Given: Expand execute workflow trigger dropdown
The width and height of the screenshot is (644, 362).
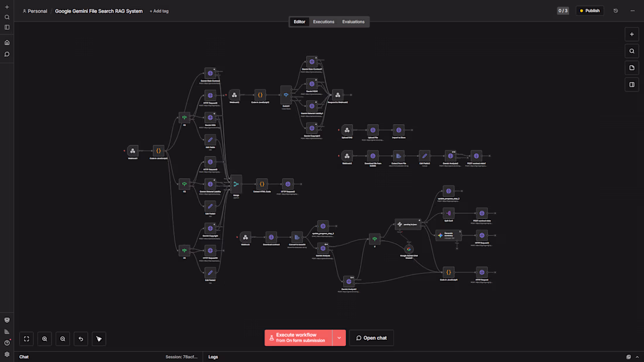Looking at the screenshot, I should tap(339, 338).
